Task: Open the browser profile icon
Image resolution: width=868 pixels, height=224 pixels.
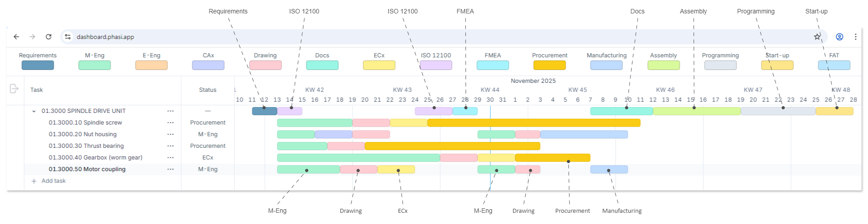Action: click(839, 37)
